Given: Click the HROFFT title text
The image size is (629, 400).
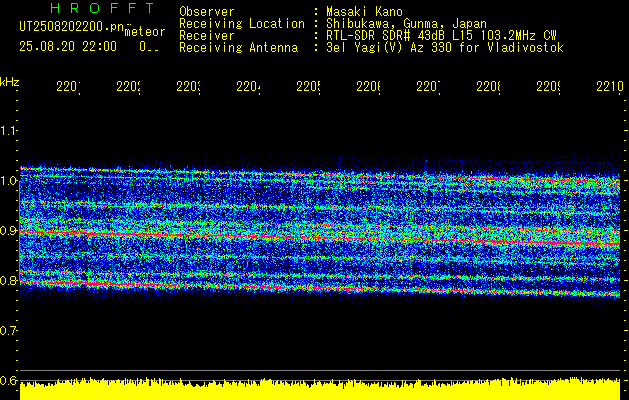Looking at the screenshot, I should 102,8.
